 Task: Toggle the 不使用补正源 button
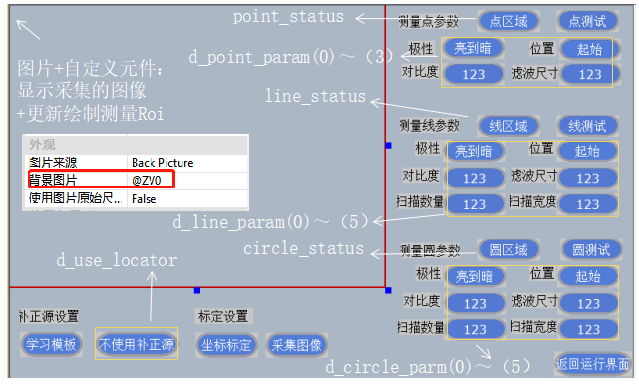pyautogui.click(x=136, y=344)
